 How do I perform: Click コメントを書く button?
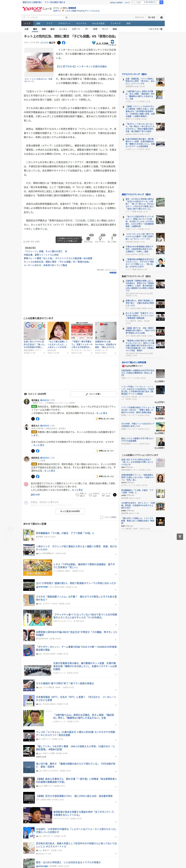pyautogui.click(x=93, y=394)
